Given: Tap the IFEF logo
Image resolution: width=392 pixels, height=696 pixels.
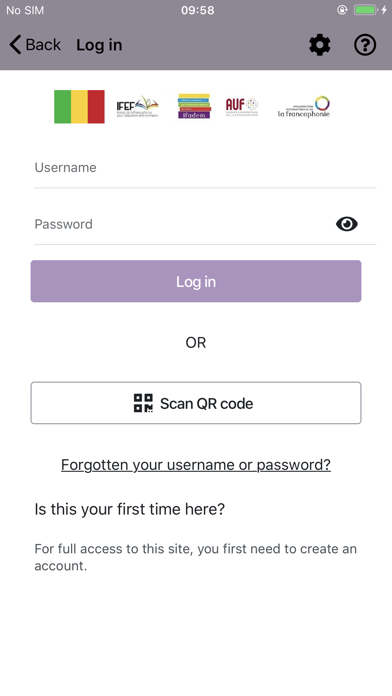Looking at the screenshot, I should [137, 107].
